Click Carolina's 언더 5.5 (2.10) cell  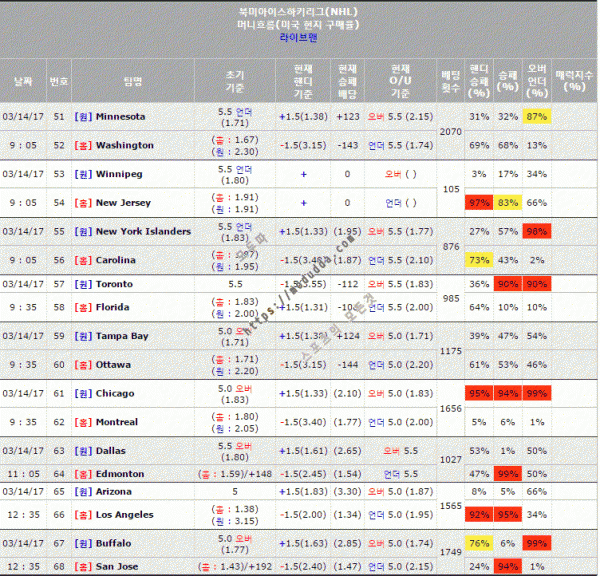(400, 260)
